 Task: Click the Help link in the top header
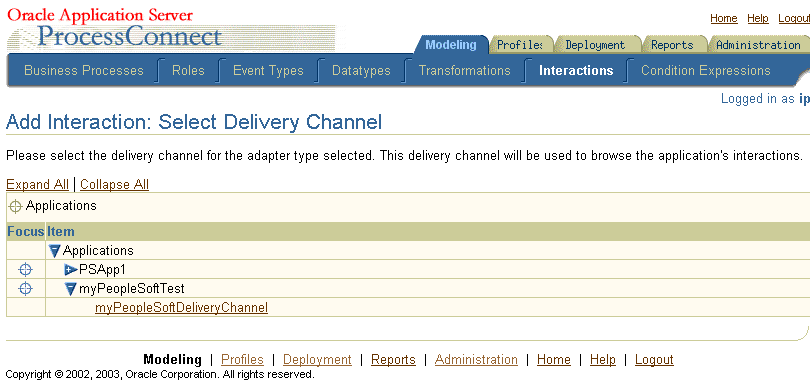pos(758,19)
